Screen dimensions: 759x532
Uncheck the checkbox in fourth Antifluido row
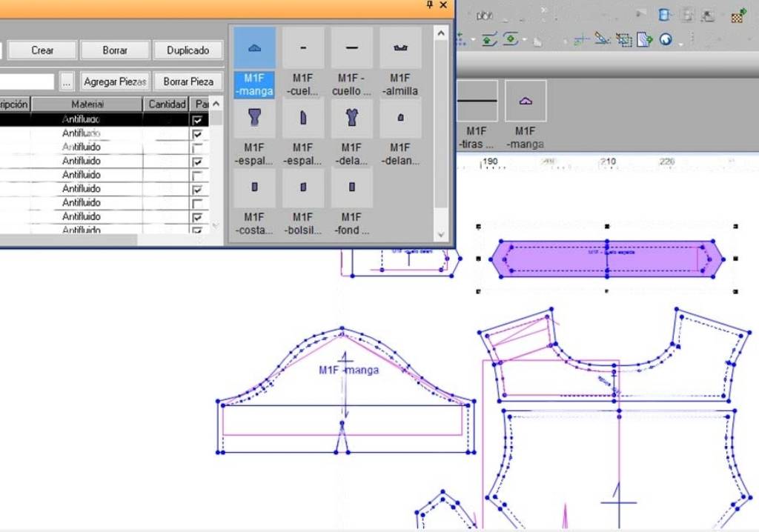[197, 162]
